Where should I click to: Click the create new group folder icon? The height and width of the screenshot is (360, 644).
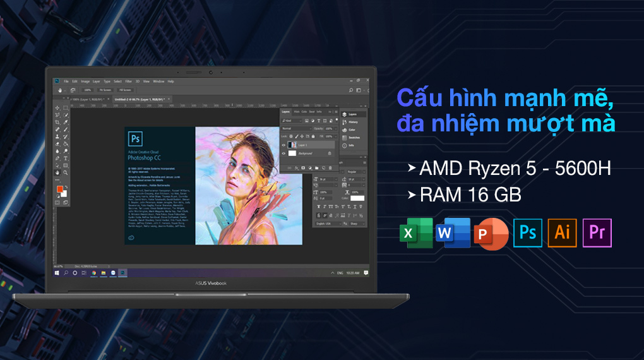[317, 167]
